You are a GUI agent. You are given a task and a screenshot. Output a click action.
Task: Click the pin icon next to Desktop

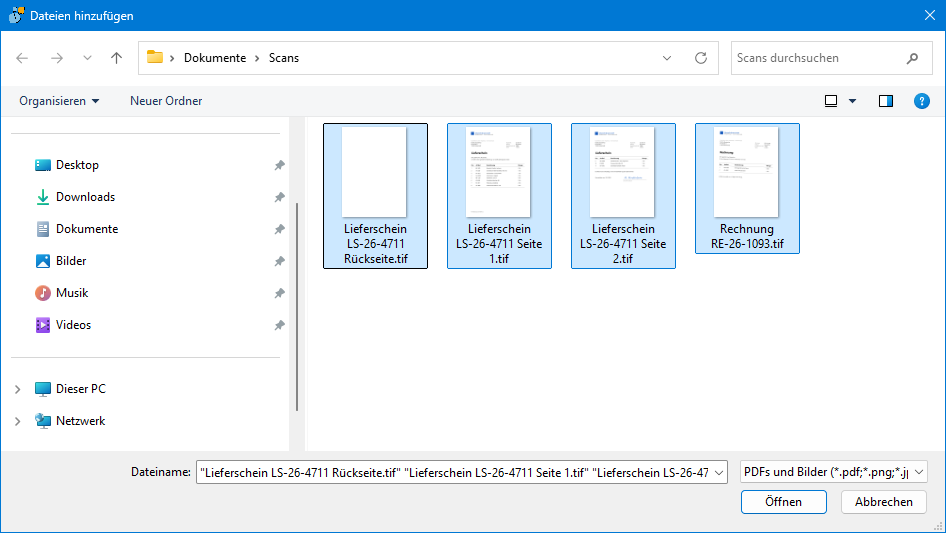point(279,165)
